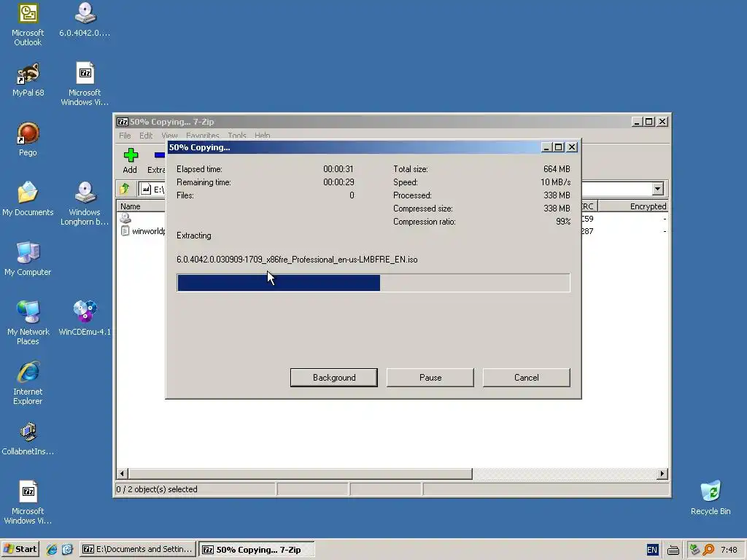
Task: Select the Recycle Bin icon
Action: point(711,497)
